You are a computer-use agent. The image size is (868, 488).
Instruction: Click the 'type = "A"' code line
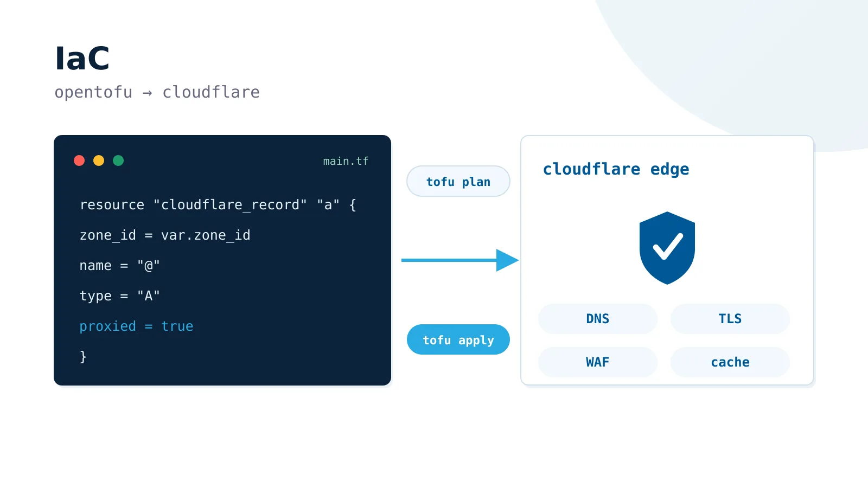[119, 296]
